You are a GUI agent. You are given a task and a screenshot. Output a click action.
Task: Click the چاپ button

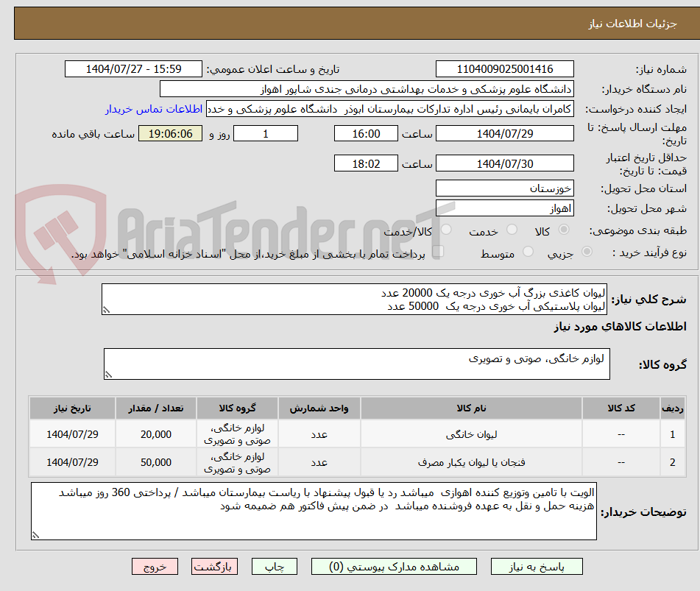tap(274, 566)
